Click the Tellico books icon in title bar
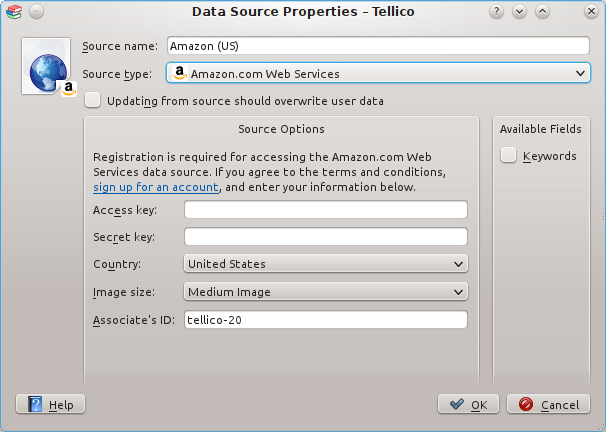Screen dimensions: 606x432 click(x=14, y=12)
